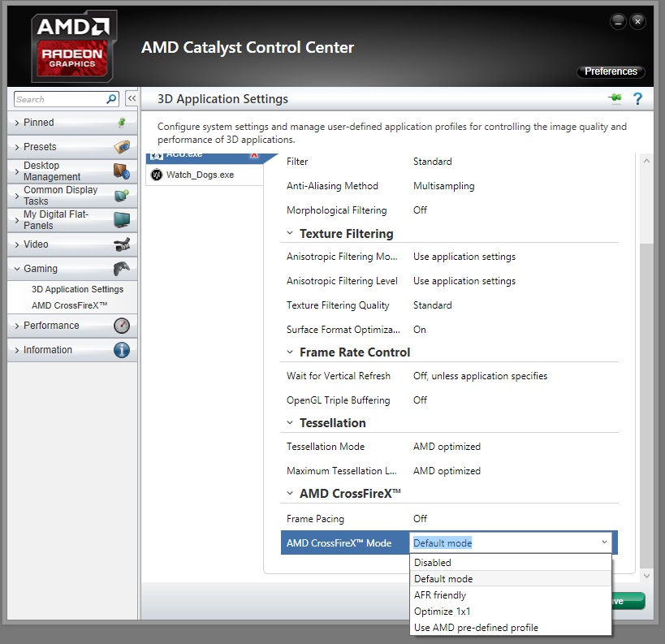Click the Presets icon in sidebar
Screen dimensions: 665x644
[122, 147]
